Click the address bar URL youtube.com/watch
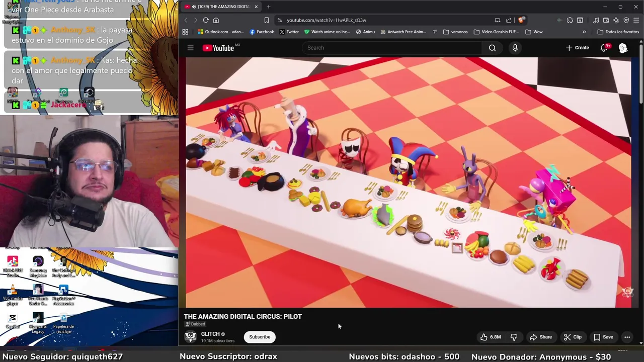 [x=327, y=20]
